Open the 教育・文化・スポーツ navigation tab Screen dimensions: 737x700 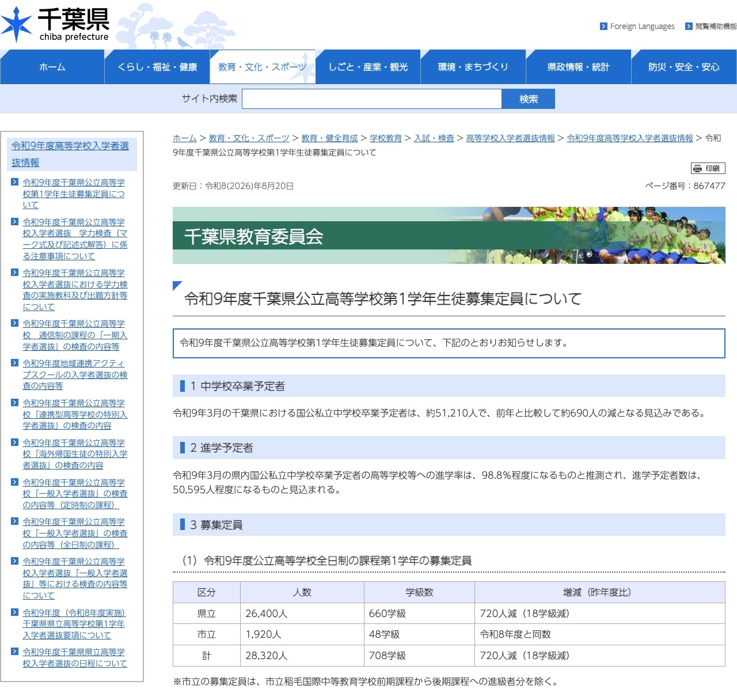[x=263, y=67]
